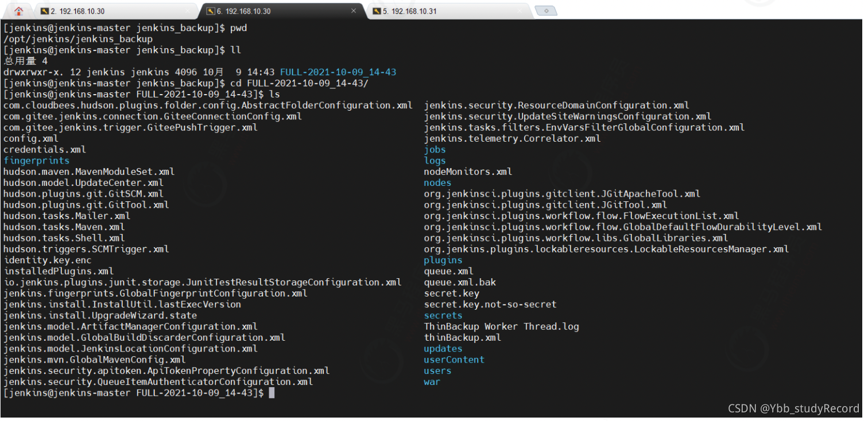Select the logs directory entry
The width and height of the screenshot is (868, 421).
[x=435, y=161]
